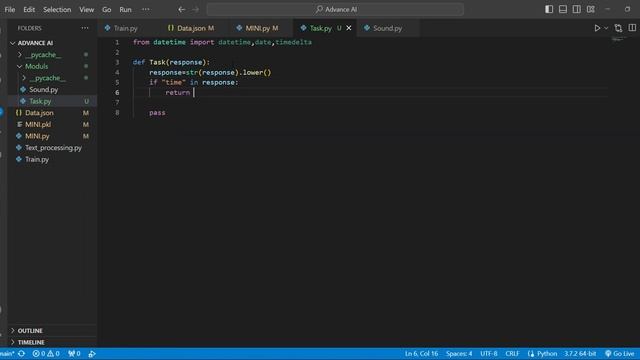Toggle primary side bar visibility
Screen dimensions: 640x360
pos(549,9)
